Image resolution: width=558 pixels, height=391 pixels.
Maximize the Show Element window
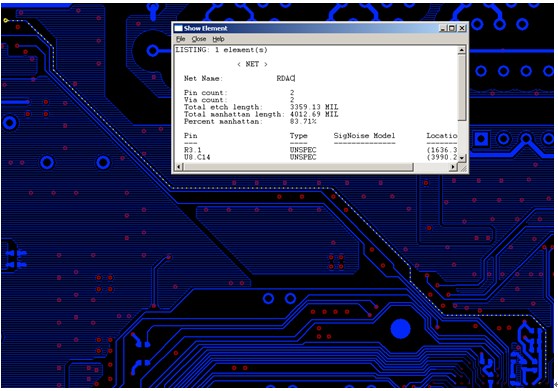coord(452,28)
